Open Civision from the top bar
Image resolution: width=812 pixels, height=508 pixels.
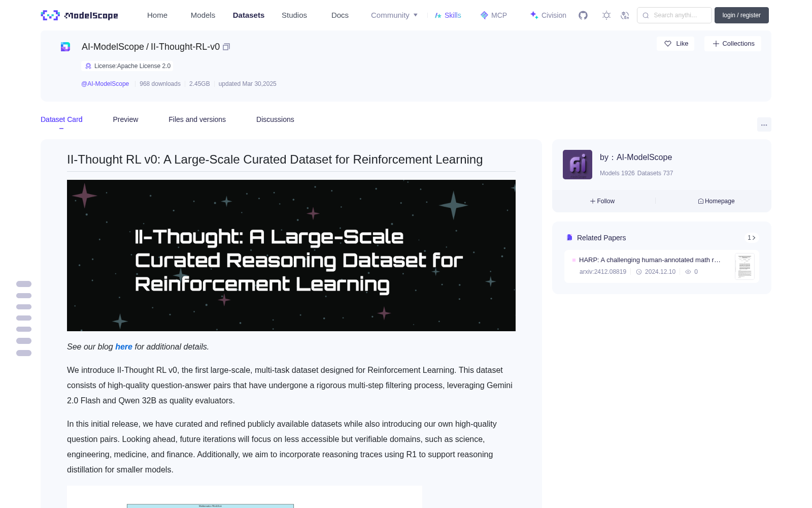point(548,15)
